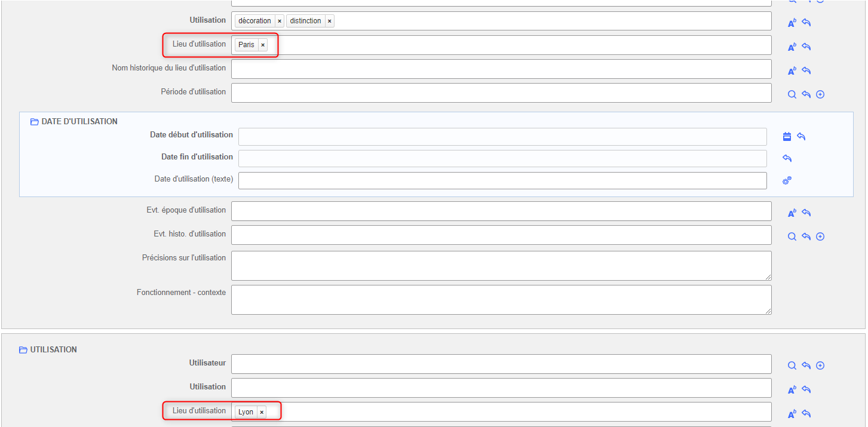Open Ab lexicon for Evt. époque d'utilisation
Image resolution: width=868 pixels, height=427 pixels.
(x=792, y=213)
